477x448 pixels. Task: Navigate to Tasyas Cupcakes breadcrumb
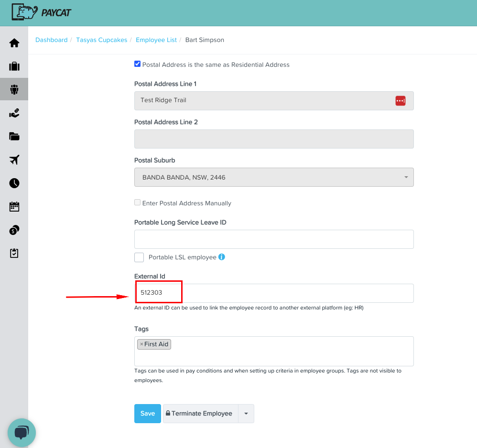[x=101, y=40]
